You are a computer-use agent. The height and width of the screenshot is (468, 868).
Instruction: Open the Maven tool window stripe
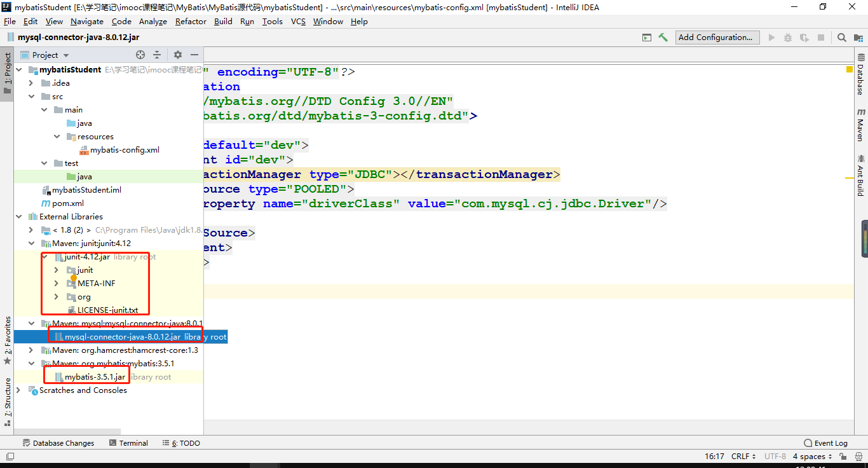pyautogui.click(x=860, y=125)
